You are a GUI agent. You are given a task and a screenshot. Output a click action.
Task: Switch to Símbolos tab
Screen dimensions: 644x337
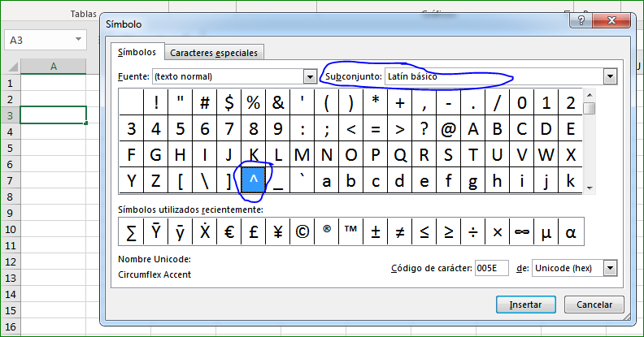[137, 53]
